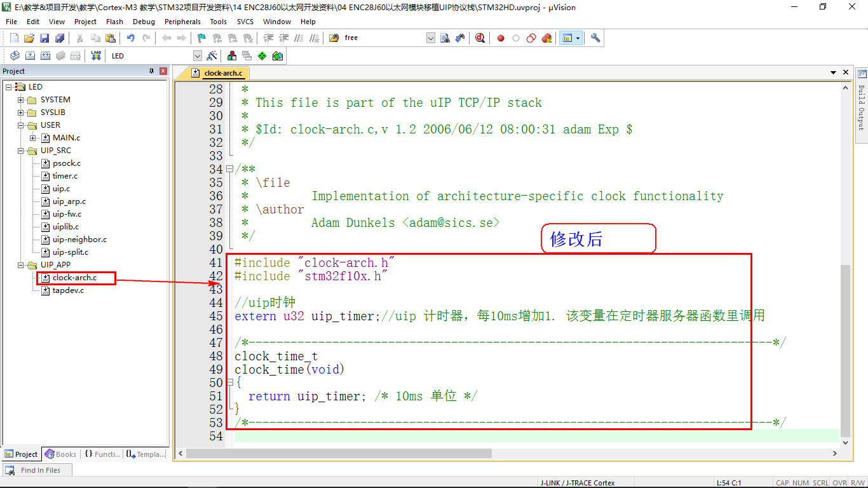This screenshot has height=488, width=868.
Task: Open the Project menu
Action: click(x=85, y=22)
